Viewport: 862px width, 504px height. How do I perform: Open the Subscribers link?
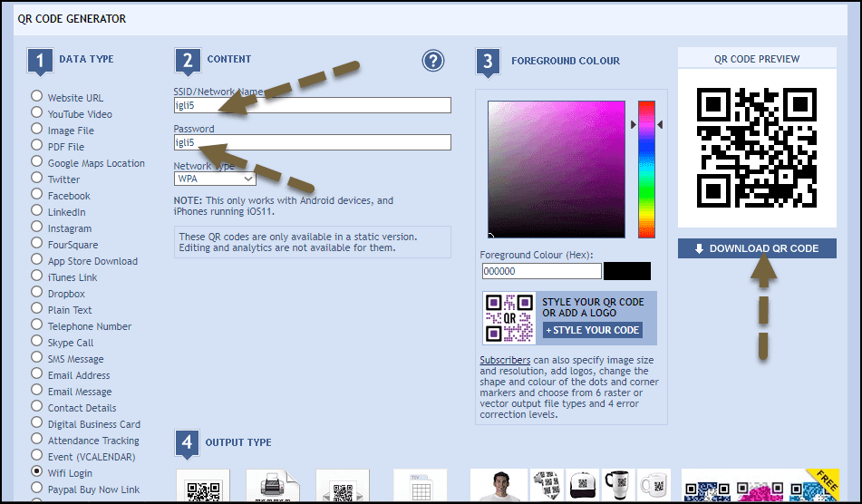click(505, 360)
